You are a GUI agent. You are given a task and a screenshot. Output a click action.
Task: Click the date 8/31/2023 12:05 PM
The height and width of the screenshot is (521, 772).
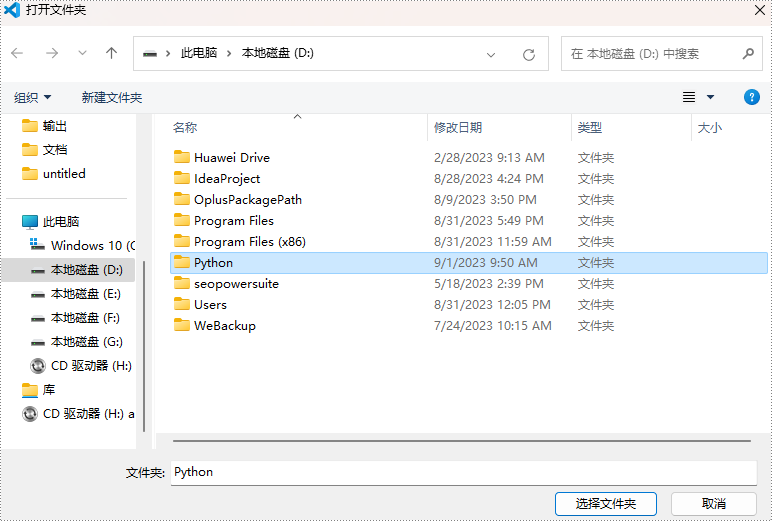coord(492,305)
